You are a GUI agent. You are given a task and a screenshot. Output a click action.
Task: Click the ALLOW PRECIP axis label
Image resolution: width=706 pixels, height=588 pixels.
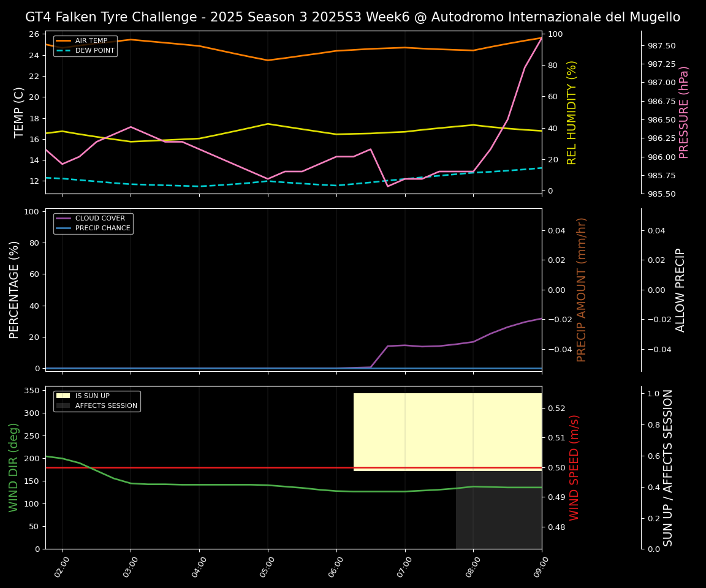[680, 290]
